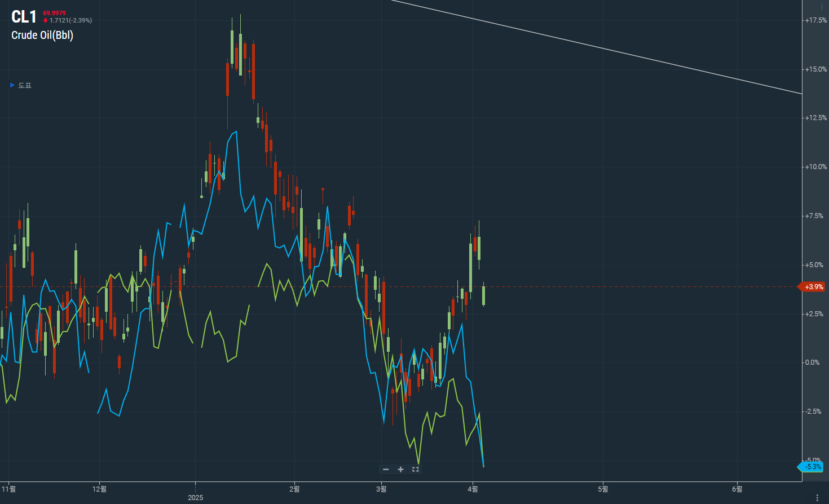Click the 6월 label on time axis

pyautogui.click(x=737, y=489)
